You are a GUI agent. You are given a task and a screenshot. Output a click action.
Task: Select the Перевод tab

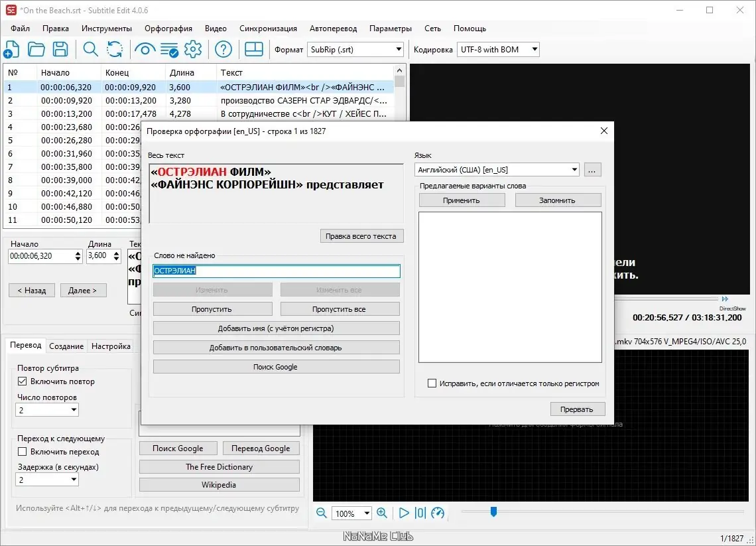26,346
